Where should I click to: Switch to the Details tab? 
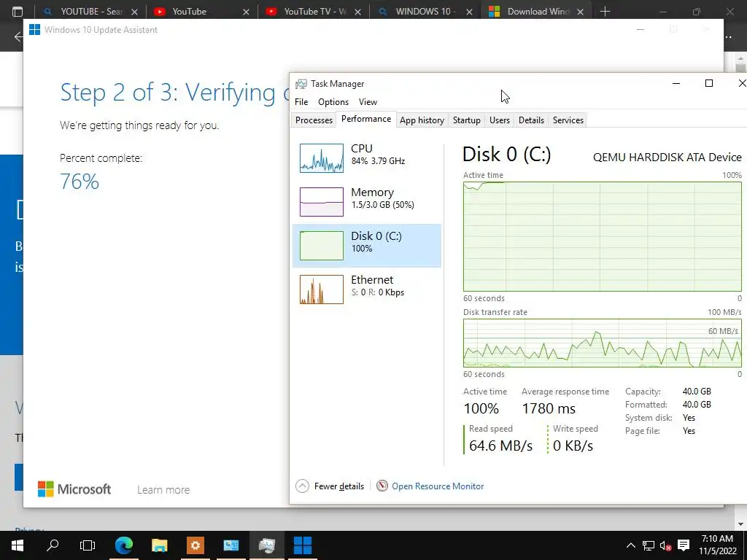[x=531, y=120]
